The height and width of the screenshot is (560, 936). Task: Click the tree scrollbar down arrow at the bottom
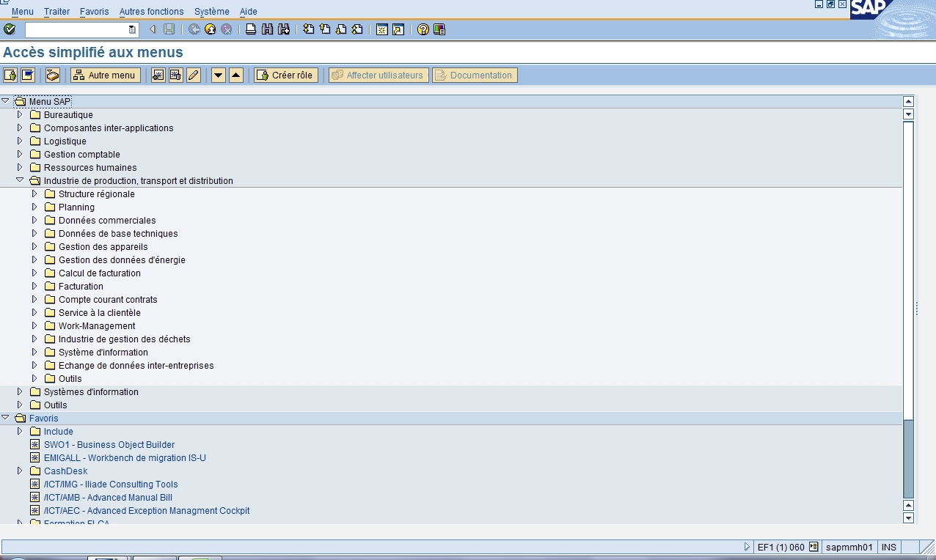point(908,518)
